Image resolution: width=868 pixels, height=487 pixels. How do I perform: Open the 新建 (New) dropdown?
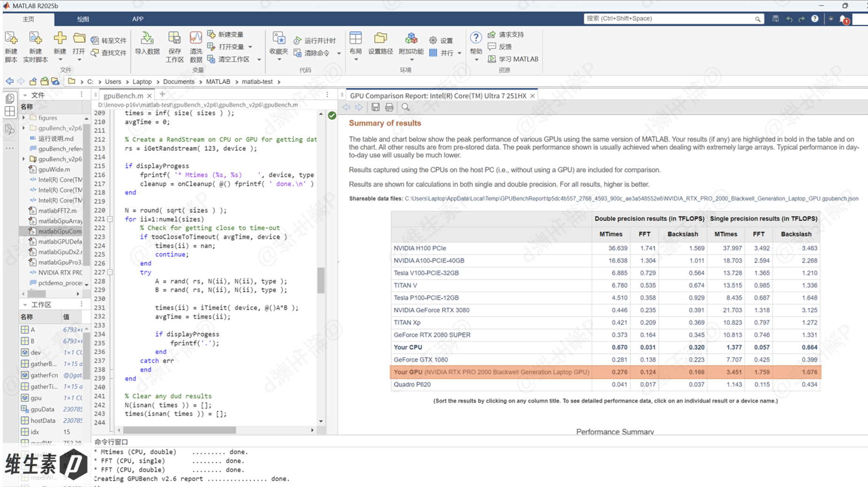coord(60,60)
